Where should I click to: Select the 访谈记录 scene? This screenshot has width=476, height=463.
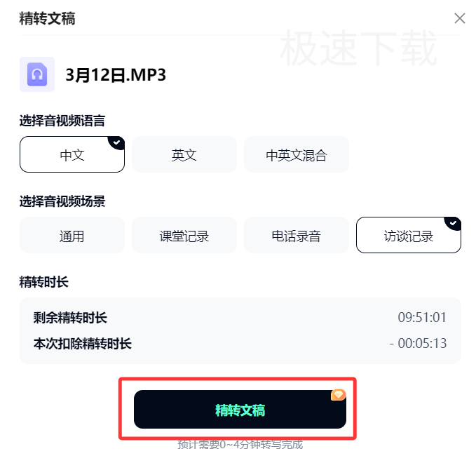click(x=409, y=235)
